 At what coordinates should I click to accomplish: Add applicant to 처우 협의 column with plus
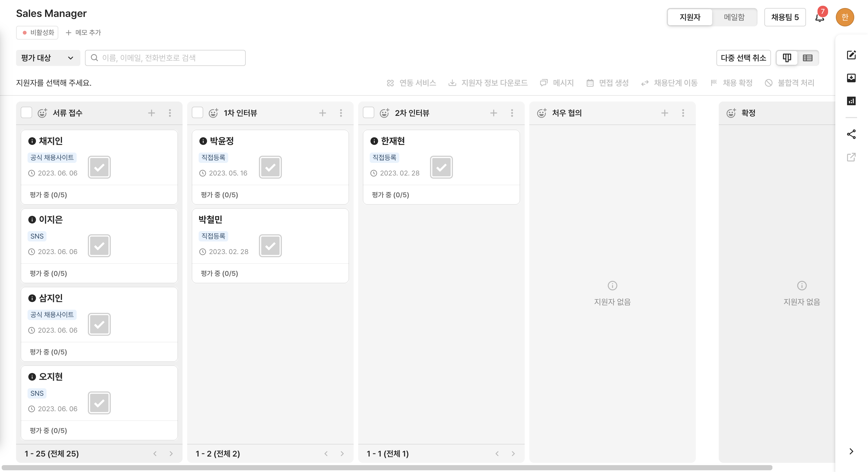(x=664, y=113)
